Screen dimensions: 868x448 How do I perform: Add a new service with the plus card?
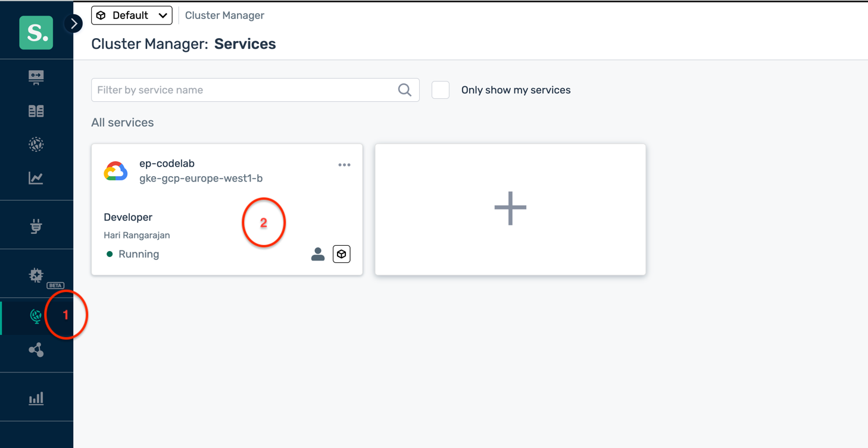510,208
